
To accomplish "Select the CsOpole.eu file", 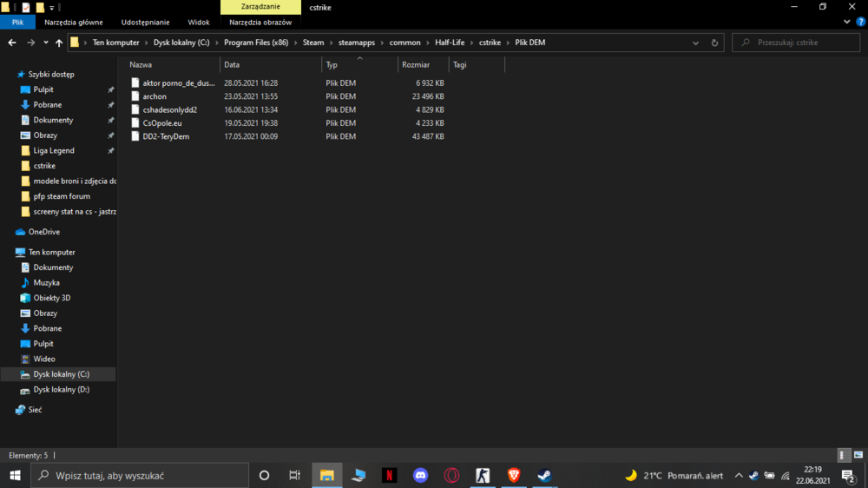I will tap(162, 123).
